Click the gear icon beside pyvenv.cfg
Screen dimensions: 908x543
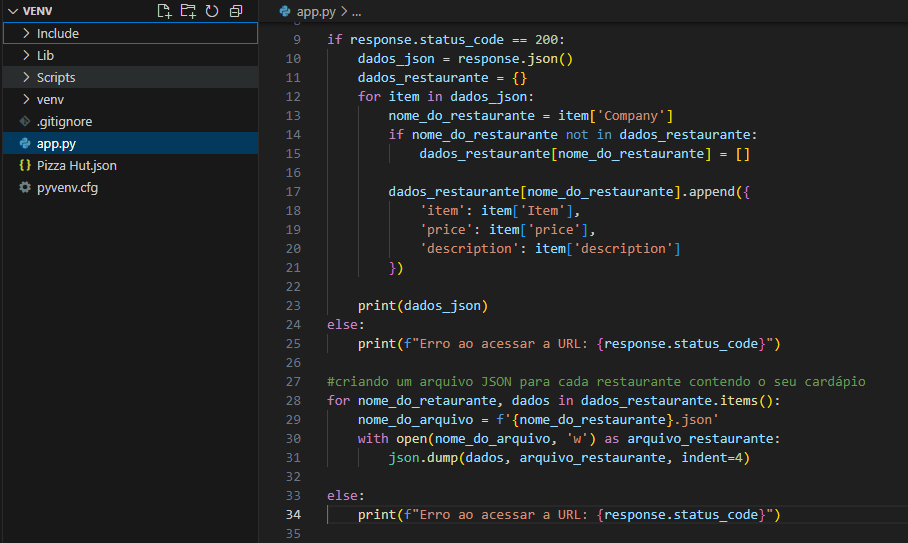tap(25, 187)
